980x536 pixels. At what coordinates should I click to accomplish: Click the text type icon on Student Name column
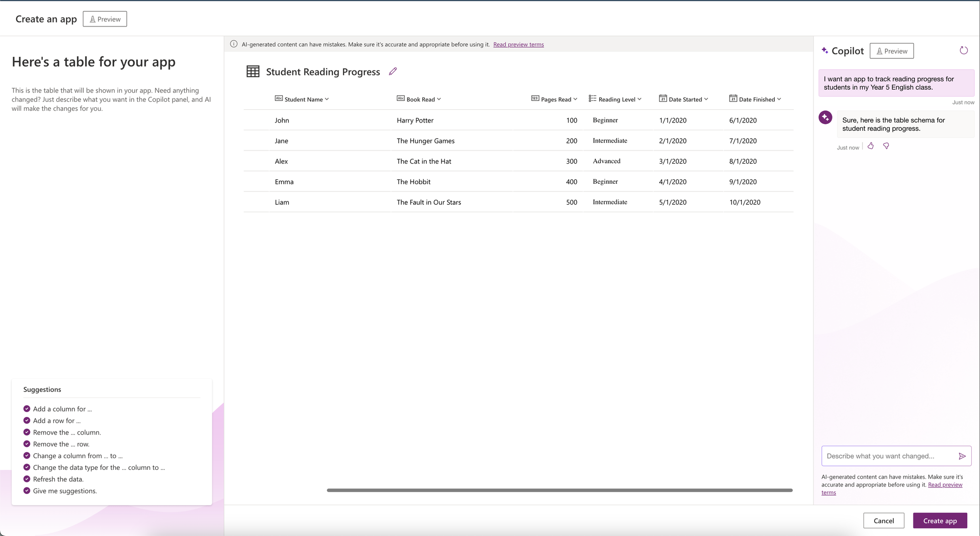tap(278, 98)
